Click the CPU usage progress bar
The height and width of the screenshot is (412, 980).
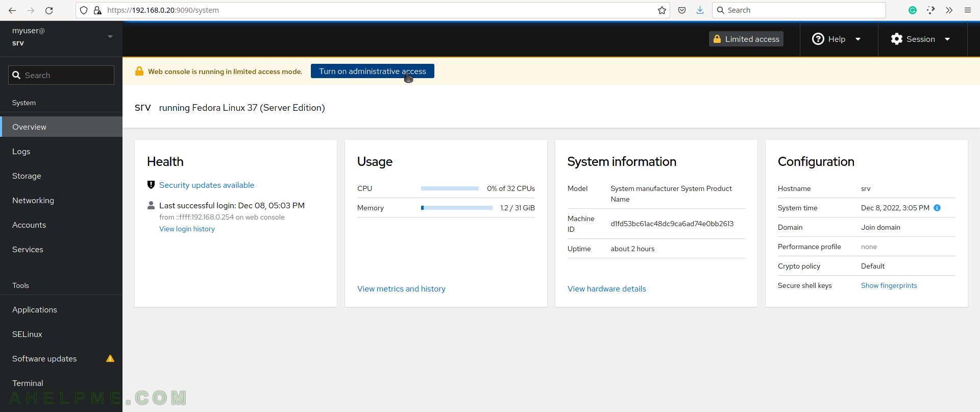(450, 188)
